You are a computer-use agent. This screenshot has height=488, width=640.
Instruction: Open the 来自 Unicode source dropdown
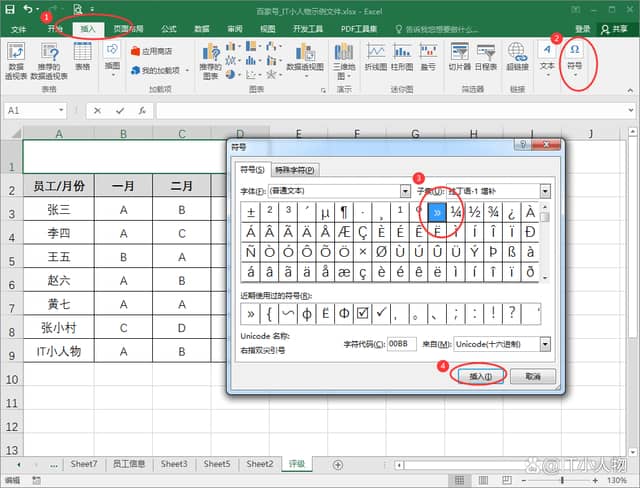tap(545, 344)
